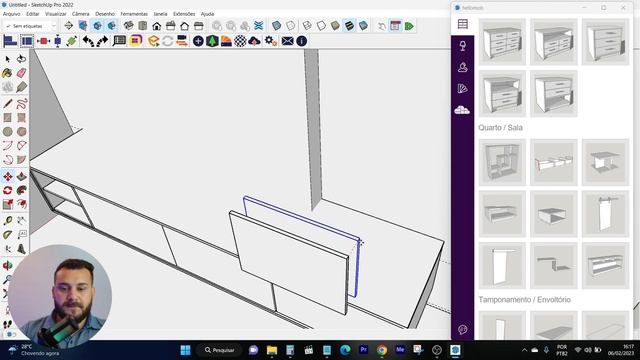Screen dimensions: 640x360
Task: Choose the Tape Measure tool
Action: click(7, 221)
